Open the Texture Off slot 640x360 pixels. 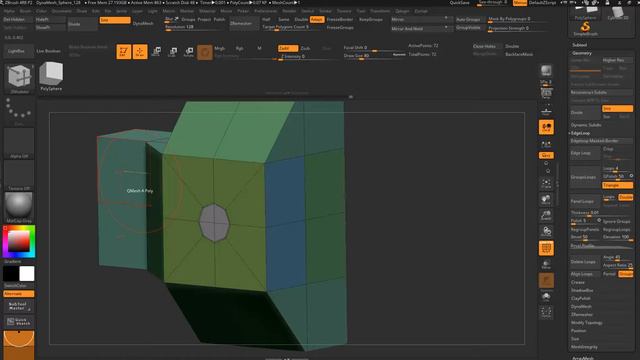19,175
